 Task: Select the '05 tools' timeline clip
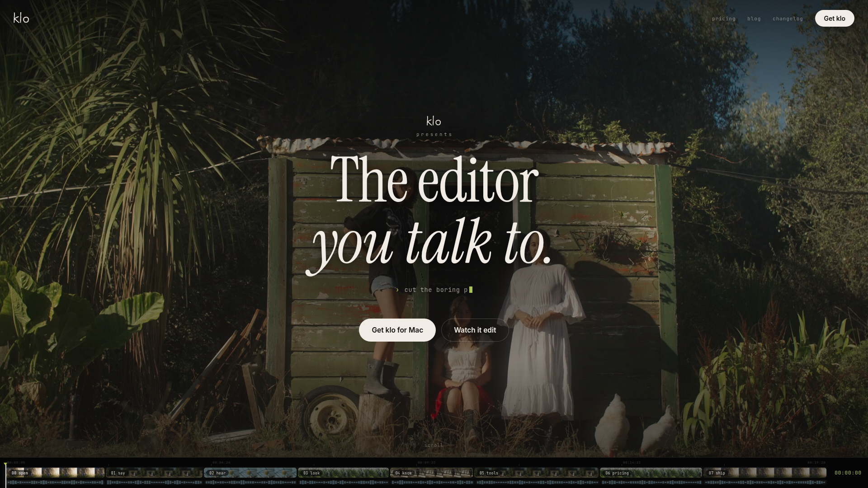[x=537, y=473]
